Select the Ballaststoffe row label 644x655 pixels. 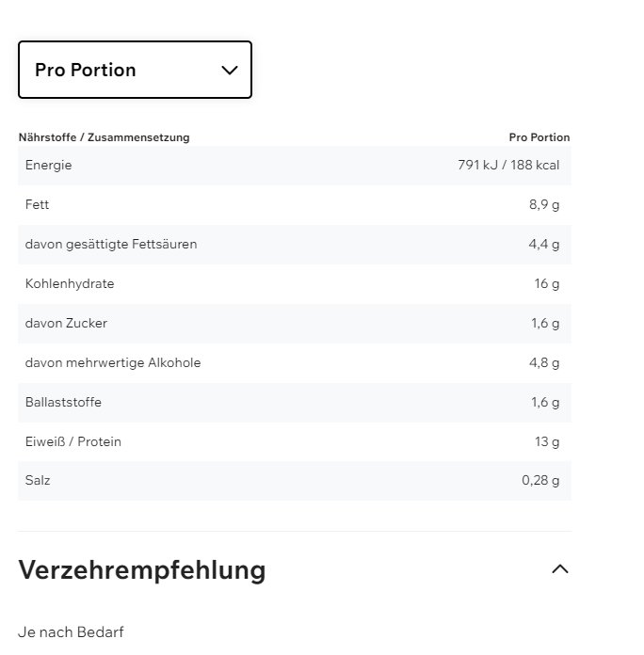pos(63,403)
